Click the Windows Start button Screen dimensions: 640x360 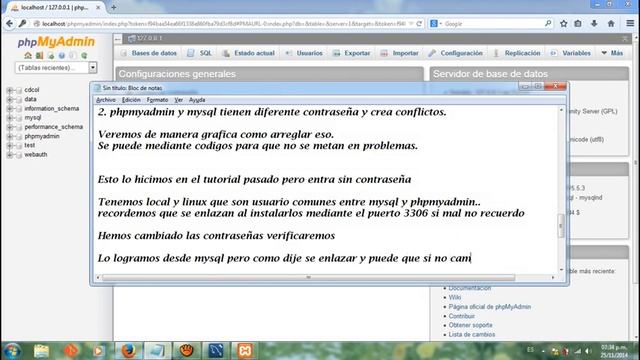point(11,351)
